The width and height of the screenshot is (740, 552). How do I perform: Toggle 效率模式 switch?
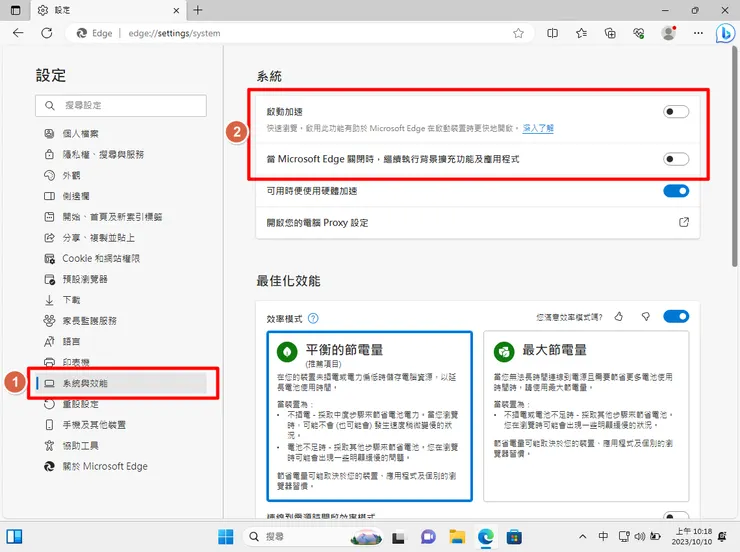coord(676,317)
